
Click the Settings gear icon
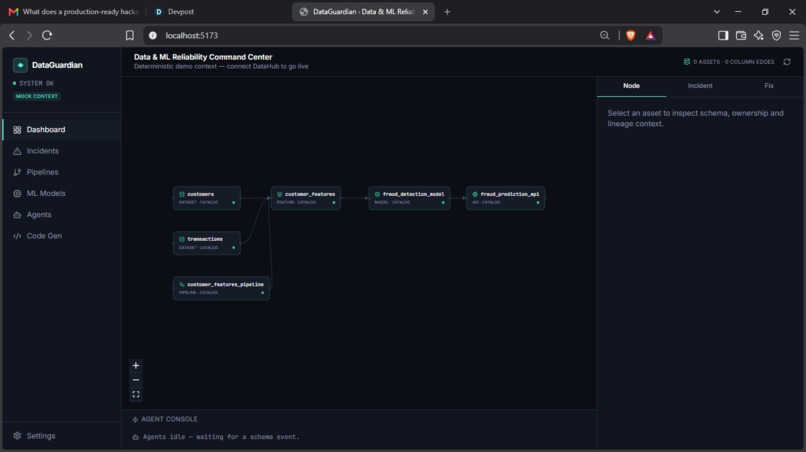17,436
